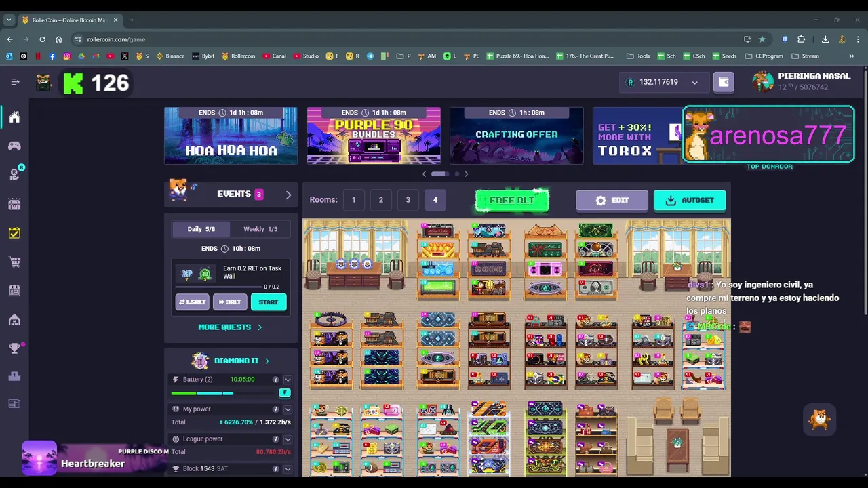Viewport: 868px width, 488px height.
Task: Switch to Room 1
Action: point(353,200)
